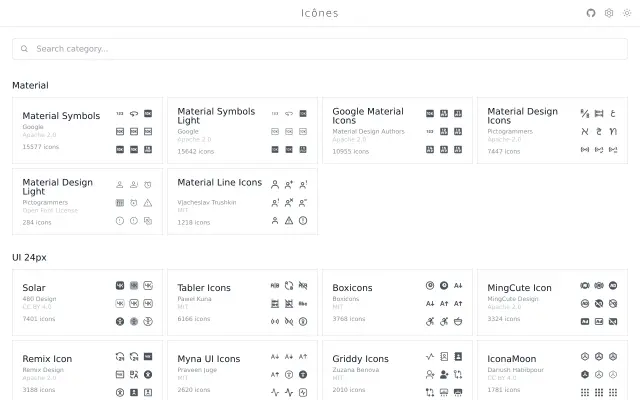Open the MingCute Icon collection
The height and width of the screenshot is (400, 640).
pos(552,302)
